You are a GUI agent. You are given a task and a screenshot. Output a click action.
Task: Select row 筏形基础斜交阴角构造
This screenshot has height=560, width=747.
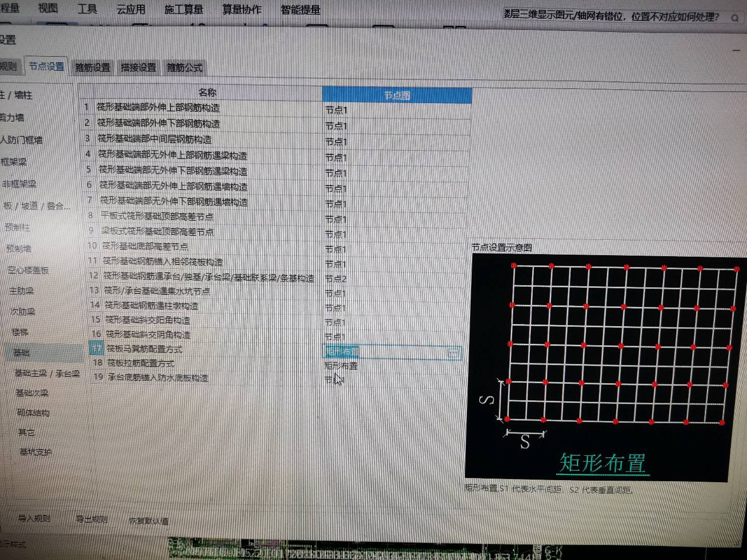(x=148, y=334)
